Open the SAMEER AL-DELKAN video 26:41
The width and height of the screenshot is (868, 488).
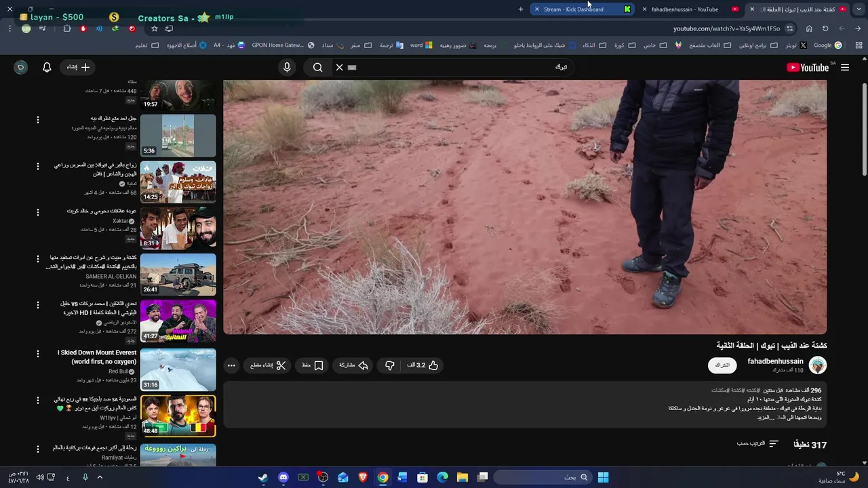[178, 274]
